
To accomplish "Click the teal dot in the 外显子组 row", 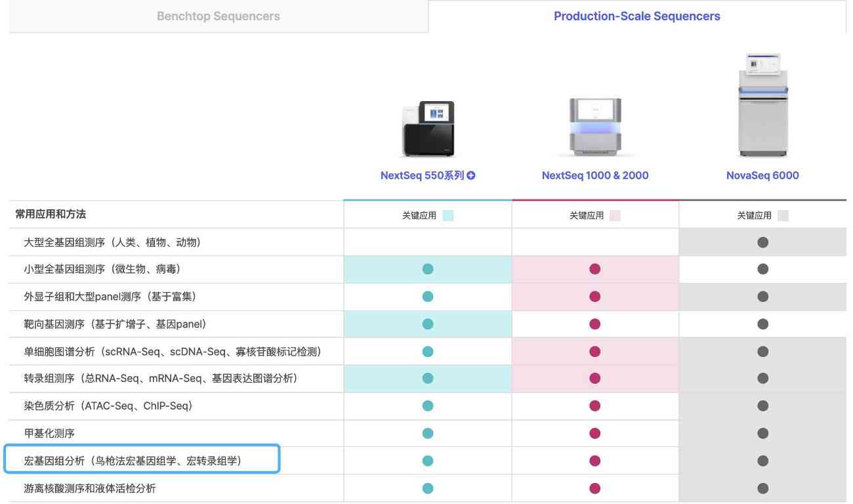I will click(x=428, y=297).
